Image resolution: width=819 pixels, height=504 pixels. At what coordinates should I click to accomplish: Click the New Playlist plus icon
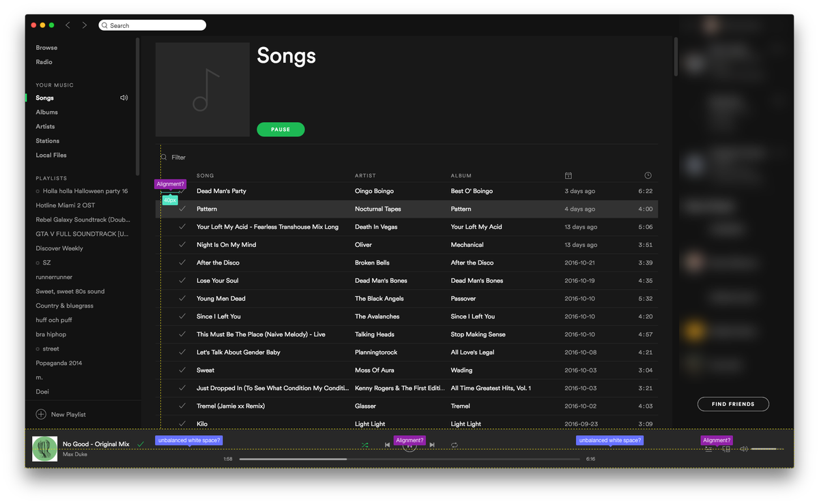[x=41, y=414]
